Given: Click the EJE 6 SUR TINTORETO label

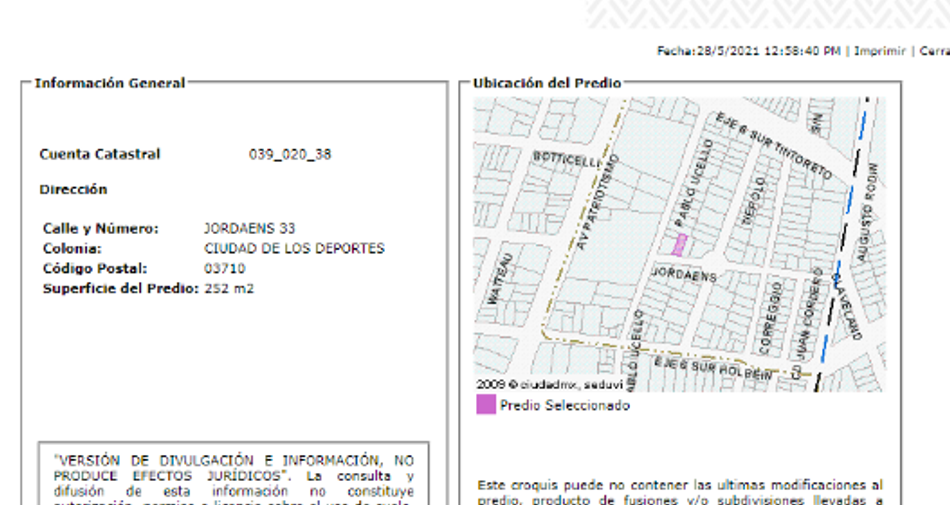Looking at the screenshot, I should click(774, 145).
